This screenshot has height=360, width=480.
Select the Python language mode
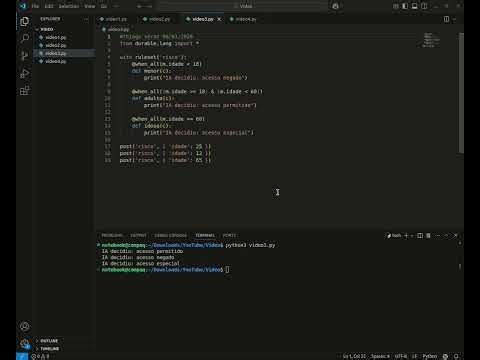pyautogui.click(x=430, y=356)
